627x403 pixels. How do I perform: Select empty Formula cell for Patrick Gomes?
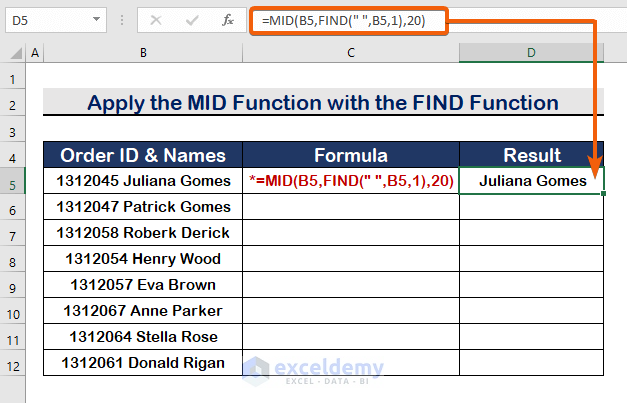coord(351,207)
